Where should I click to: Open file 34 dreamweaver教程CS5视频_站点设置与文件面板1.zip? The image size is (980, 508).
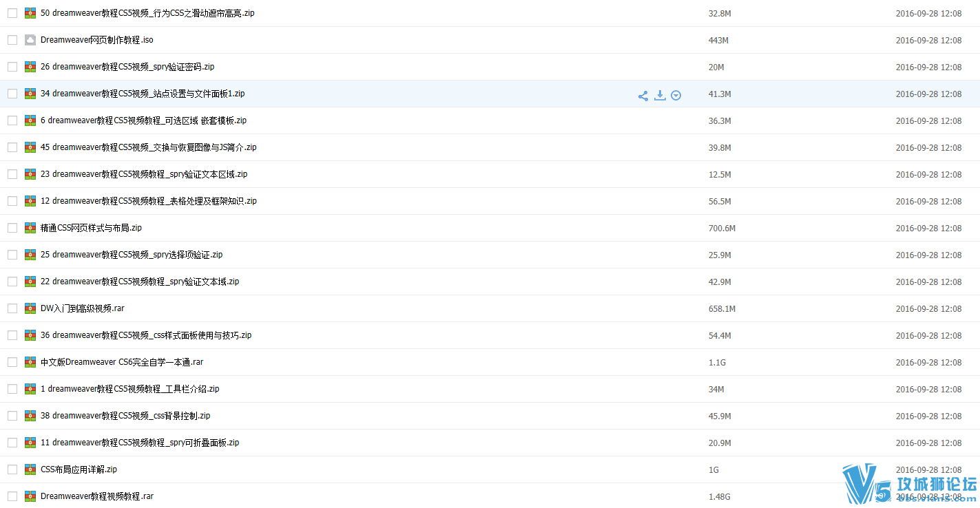click(143, 94)
